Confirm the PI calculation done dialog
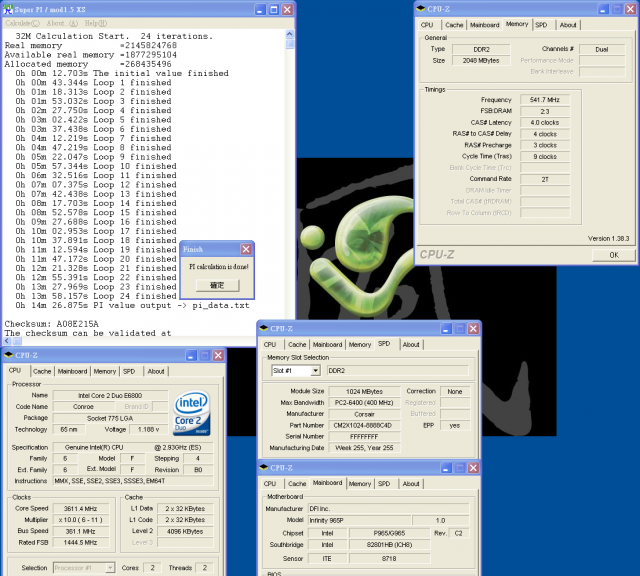This screenshot has width=640, height=576. point(217,285)
